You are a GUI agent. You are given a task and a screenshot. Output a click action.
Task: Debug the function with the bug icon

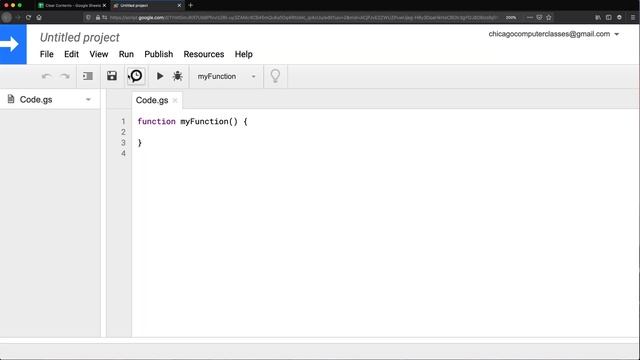178,76
